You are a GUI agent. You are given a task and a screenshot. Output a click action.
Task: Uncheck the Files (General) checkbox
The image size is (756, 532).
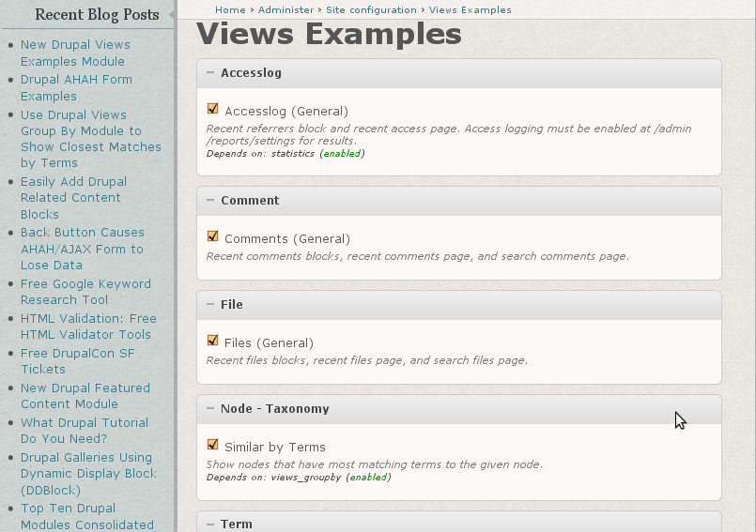212,341
